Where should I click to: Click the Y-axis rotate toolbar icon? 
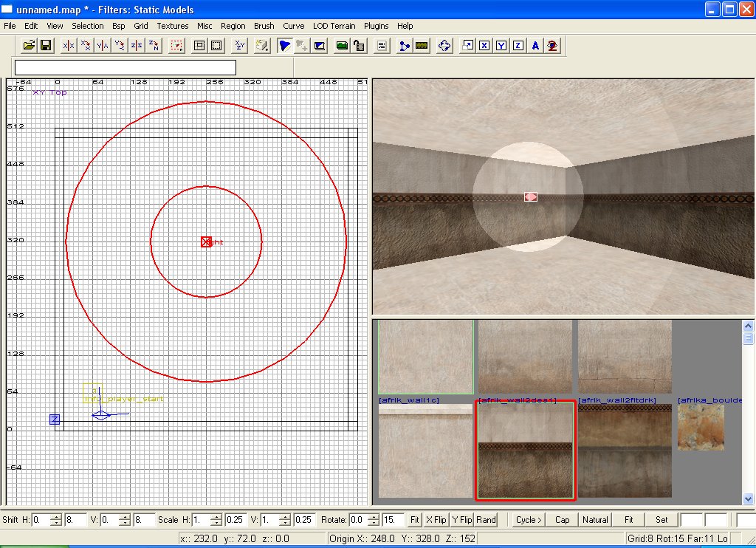tap(120, 46)
